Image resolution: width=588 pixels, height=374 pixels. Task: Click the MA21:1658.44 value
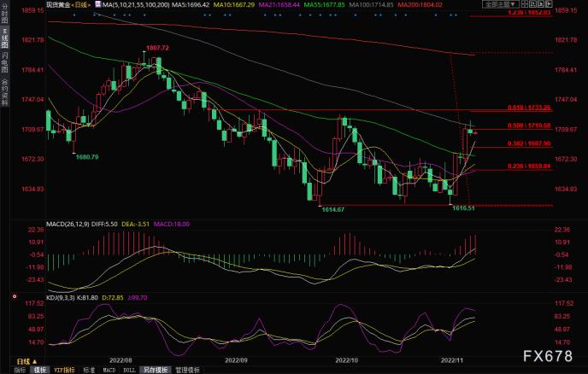279,5
